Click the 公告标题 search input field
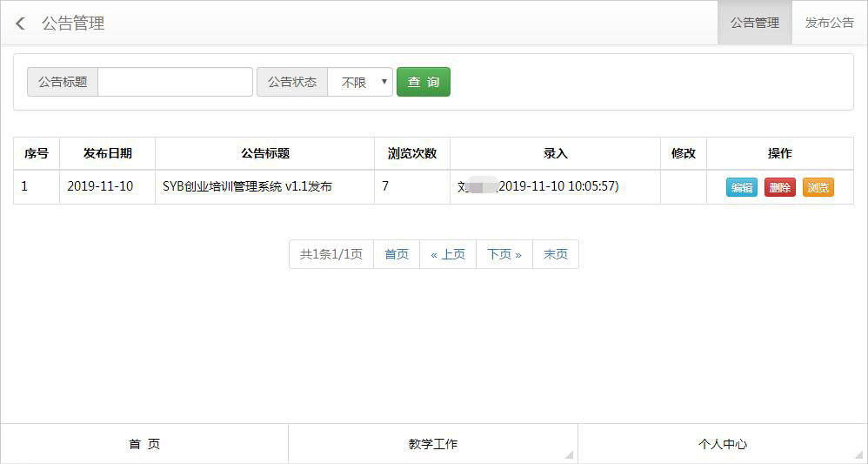The width and height of the screenshot is (868, 464). click(175, 82)
